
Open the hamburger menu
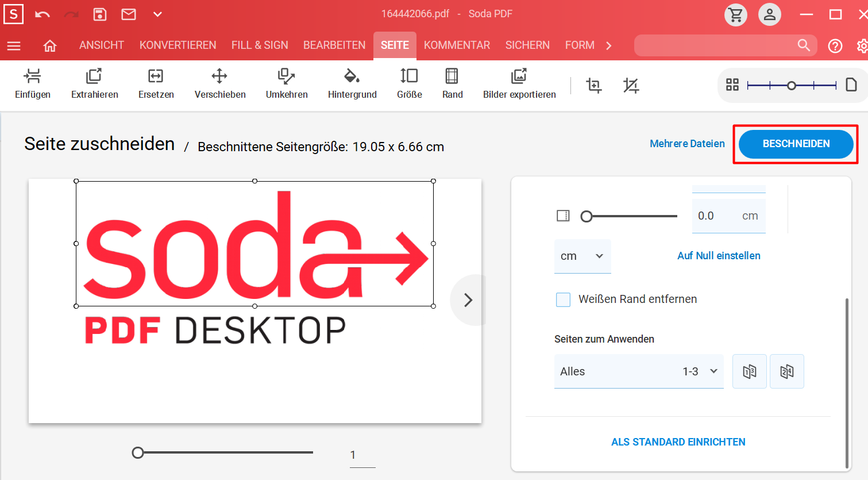point(14,46)
